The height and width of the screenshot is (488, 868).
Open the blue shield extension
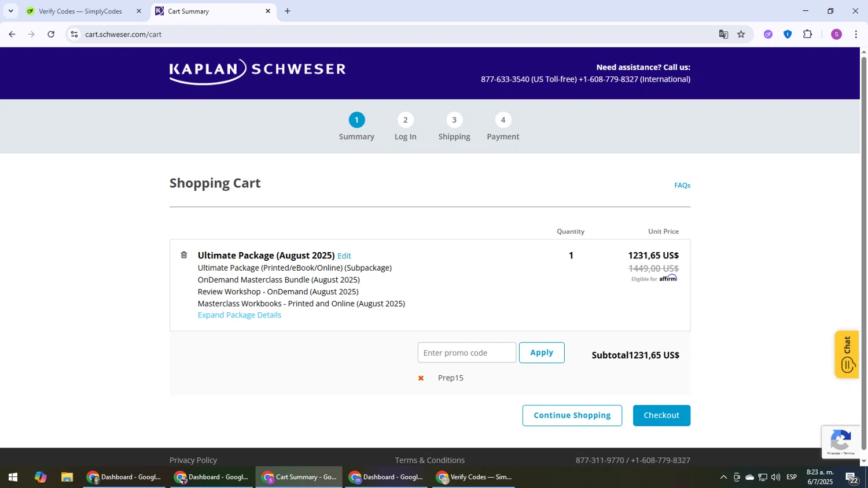click(x=788, y=34)
